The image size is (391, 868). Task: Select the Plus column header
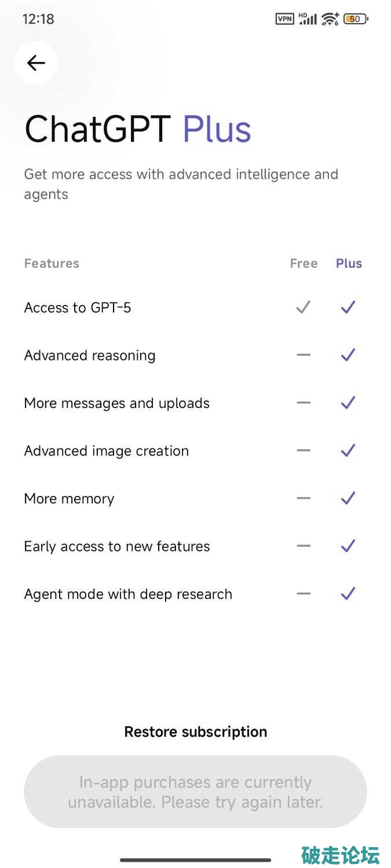tap(349, 263)
